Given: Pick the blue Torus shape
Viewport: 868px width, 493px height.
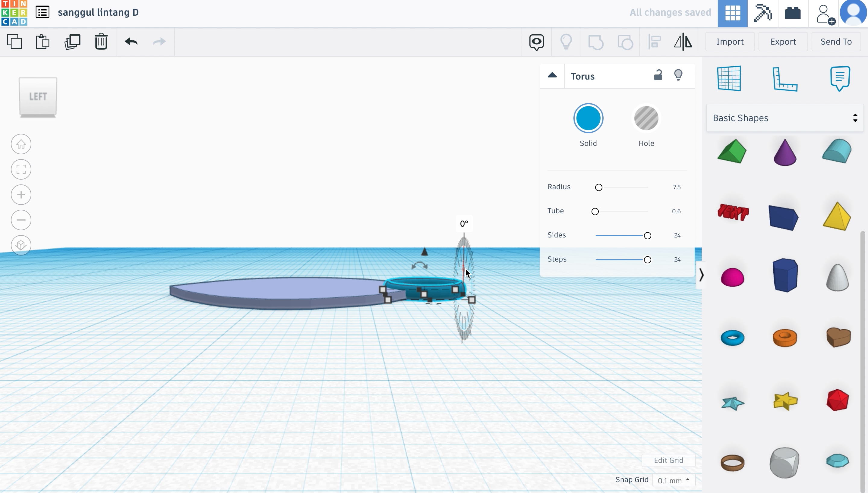Looking at the screenshot, I should [732, 338].
